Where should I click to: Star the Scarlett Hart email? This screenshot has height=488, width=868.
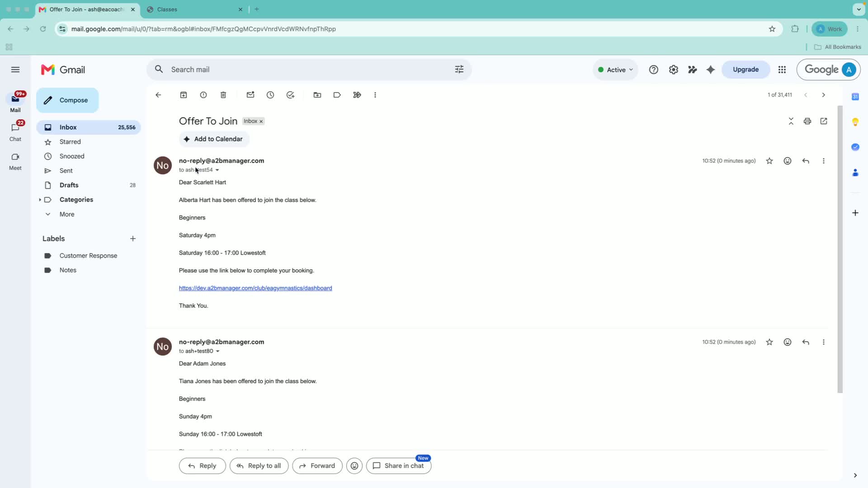click(769, 161)
